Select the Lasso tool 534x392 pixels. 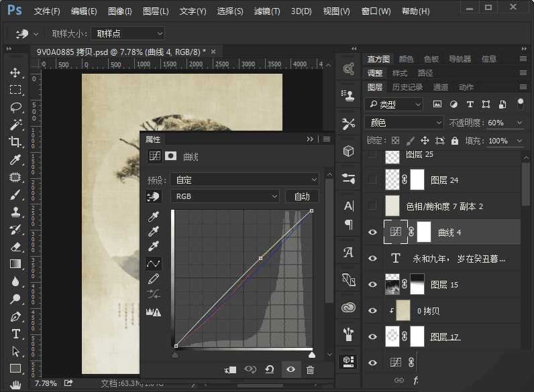[x=15, y=107]
